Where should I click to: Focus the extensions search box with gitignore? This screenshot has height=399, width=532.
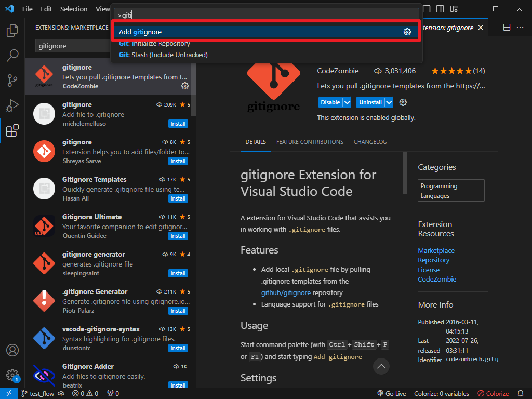point(73,46)
